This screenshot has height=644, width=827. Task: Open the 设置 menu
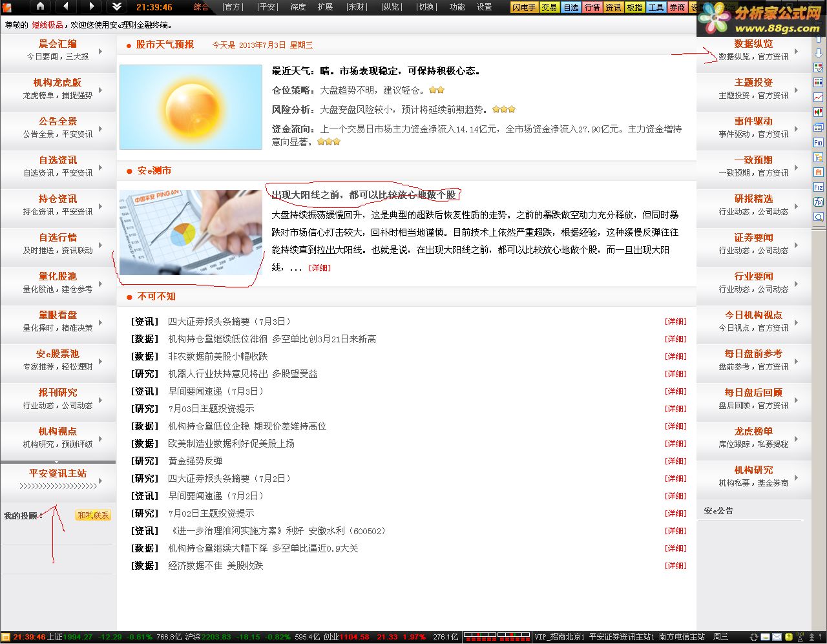pyautogui.click(x=484, y=7)
